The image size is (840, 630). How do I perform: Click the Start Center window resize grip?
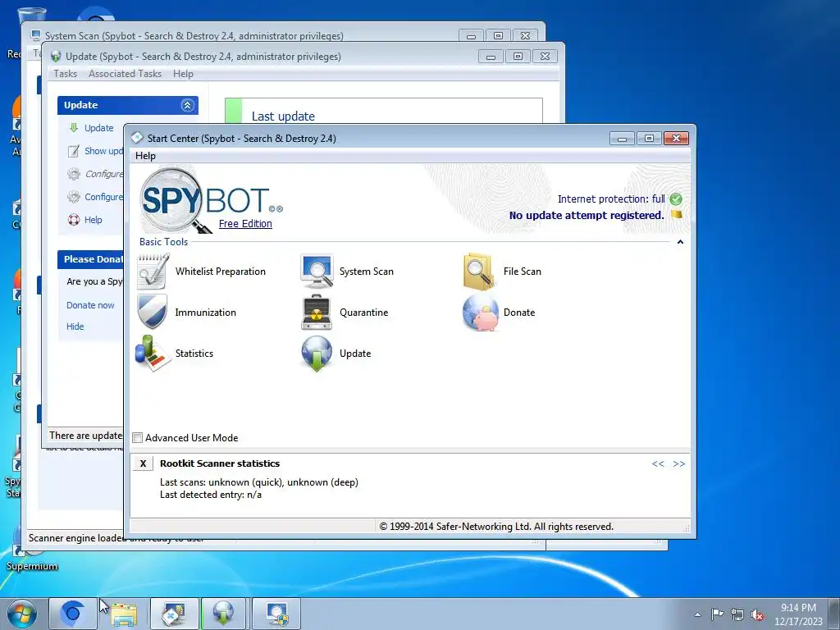687,529
